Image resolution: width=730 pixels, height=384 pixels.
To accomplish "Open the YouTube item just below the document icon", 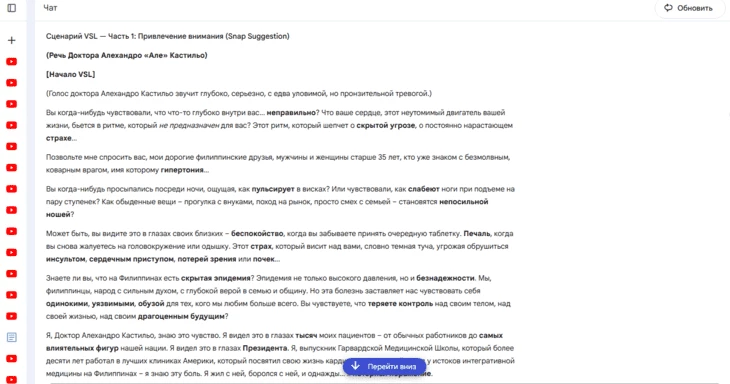I will click(x=12, y=358).
